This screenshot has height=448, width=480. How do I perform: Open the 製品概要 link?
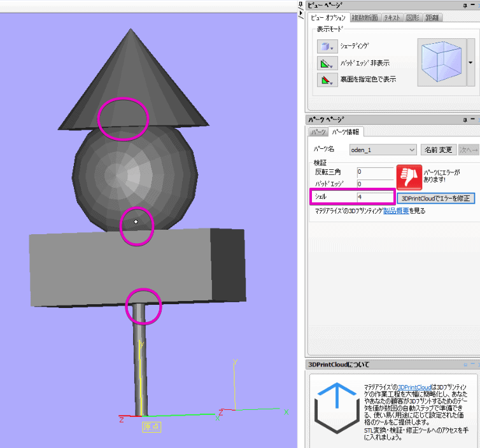point(396,210)
